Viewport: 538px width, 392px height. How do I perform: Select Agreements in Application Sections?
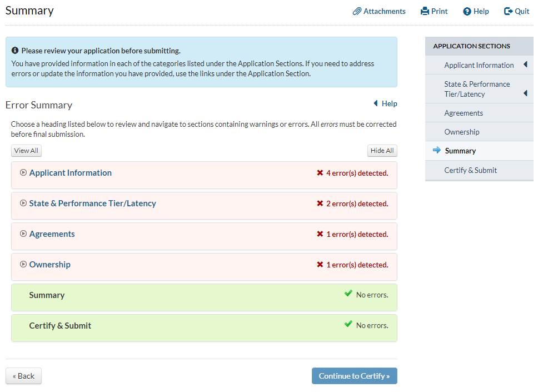click(464, 113)
